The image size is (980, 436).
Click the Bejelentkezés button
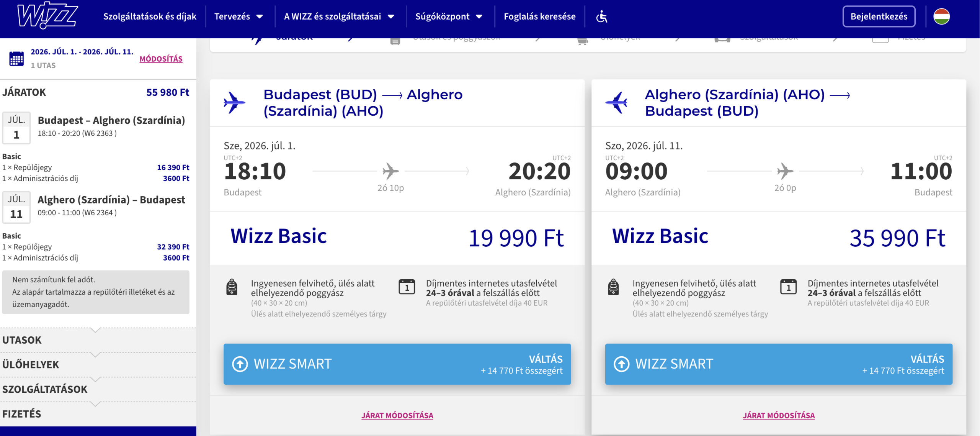click(x=879, y=16)
